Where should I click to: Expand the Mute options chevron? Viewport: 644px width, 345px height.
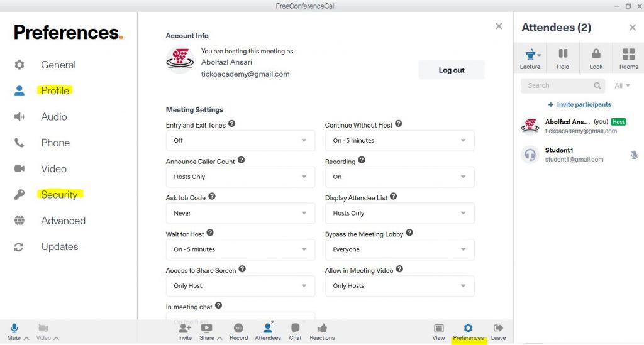[26, 339]
